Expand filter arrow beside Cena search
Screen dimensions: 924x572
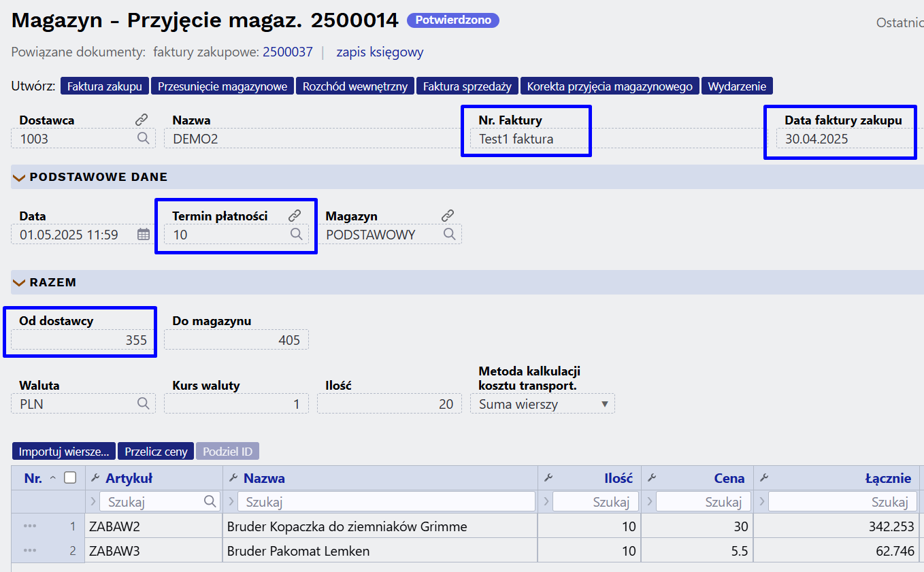pos(650,502)
